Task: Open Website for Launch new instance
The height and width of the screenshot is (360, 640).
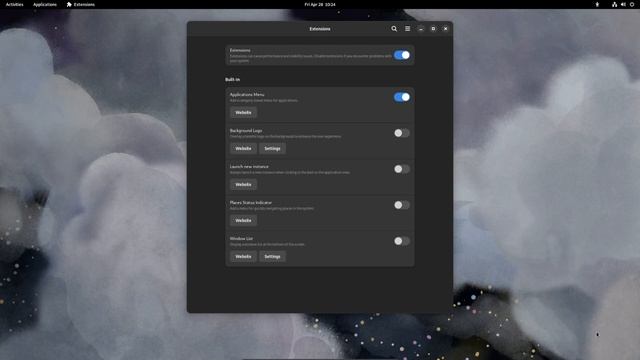Action: pos(243,184)
